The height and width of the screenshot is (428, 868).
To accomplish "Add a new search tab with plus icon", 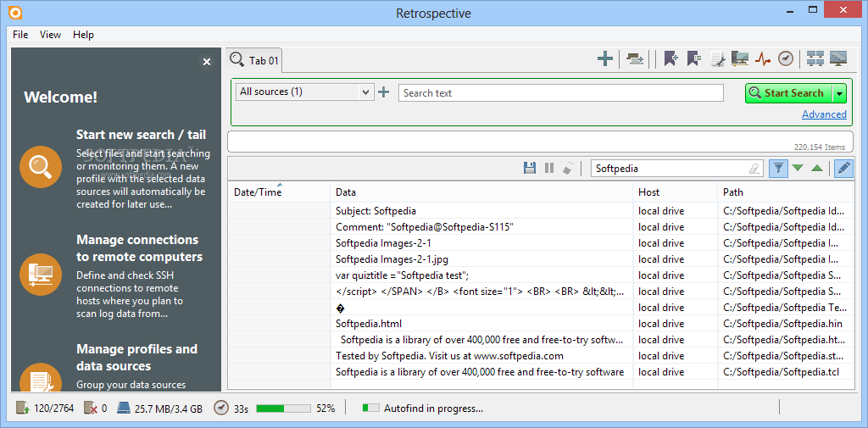I will pos(605,58).
